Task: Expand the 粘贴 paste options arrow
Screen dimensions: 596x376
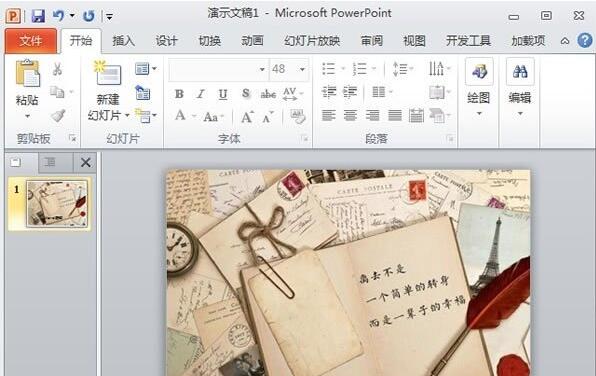Action: click(27, 116)
